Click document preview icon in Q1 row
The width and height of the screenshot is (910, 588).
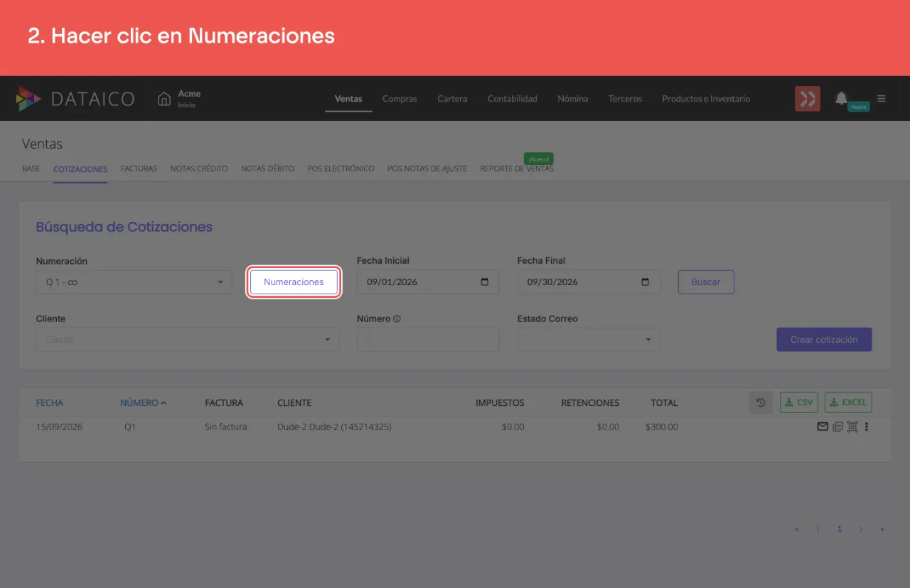(x=852, y=427)
